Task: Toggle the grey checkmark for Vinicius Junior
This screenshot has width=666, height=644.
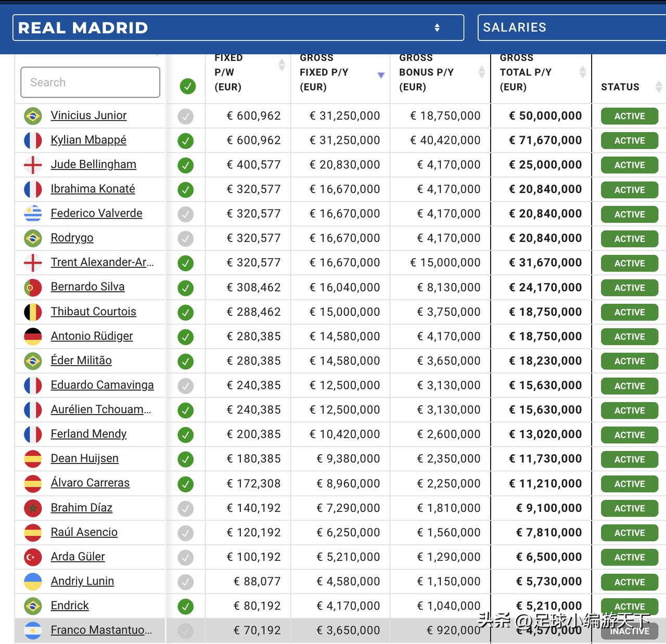Action: [185, 117]
